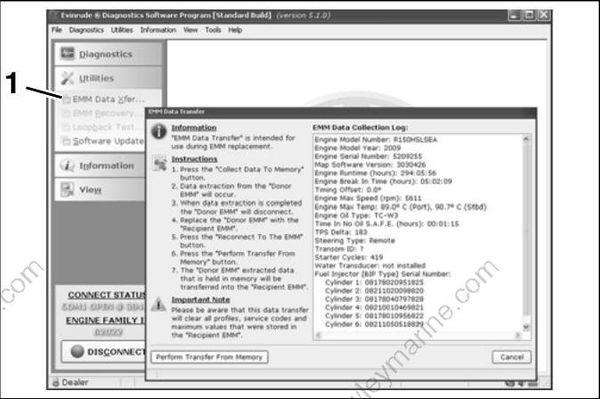Click the Dealer lock status icon
The width and height of the screenshot is (600, 399).
56,382
